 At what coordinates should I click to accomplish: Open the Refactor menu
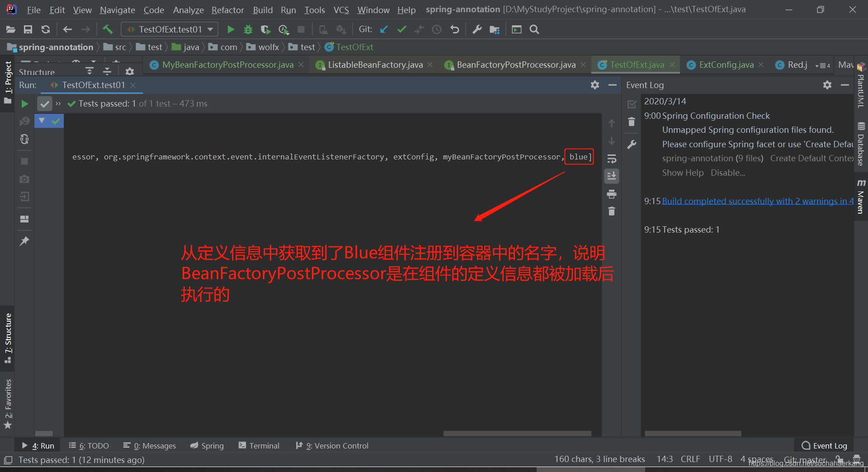227,10
